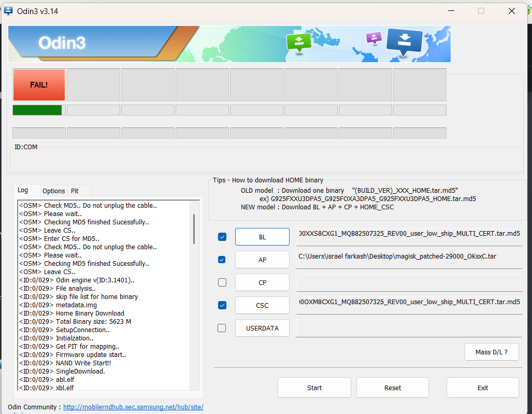The width and height of the screenshot is (532, 414).
Task: Select log line 'metadata.img'
Action: 58,305
